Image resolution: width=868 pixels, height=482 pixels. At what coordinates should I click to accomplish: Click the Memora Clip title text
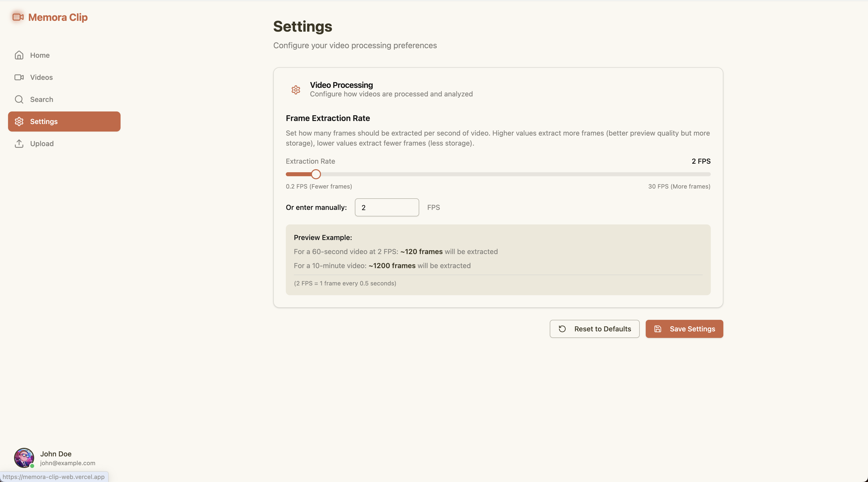[58, 17]
